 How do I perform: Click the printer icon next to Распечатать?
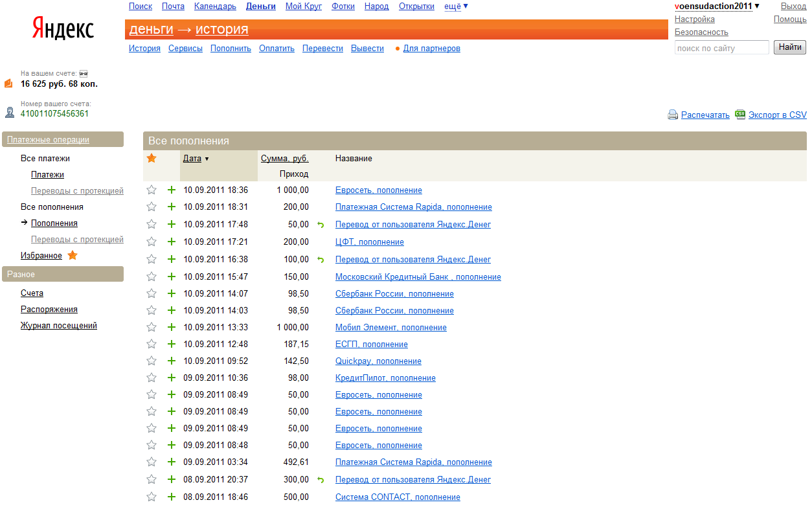pos(673,115)
